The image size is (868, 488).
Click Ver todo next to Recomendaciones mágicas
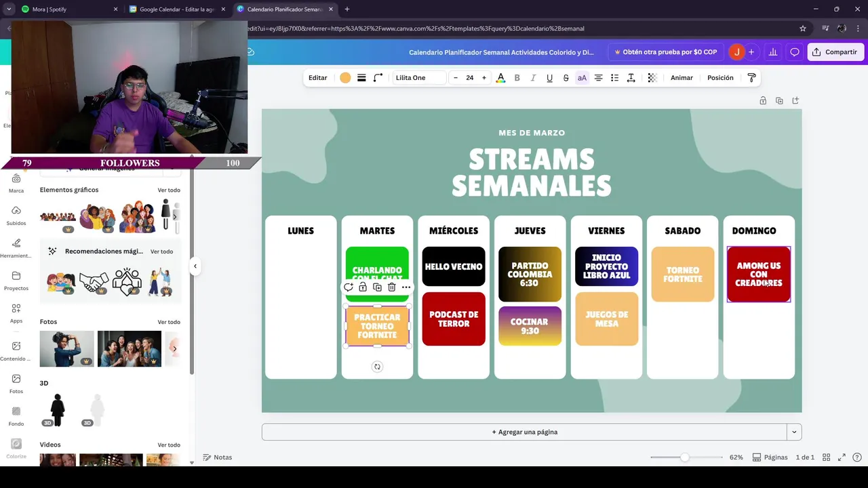click(x=161, y=251)
